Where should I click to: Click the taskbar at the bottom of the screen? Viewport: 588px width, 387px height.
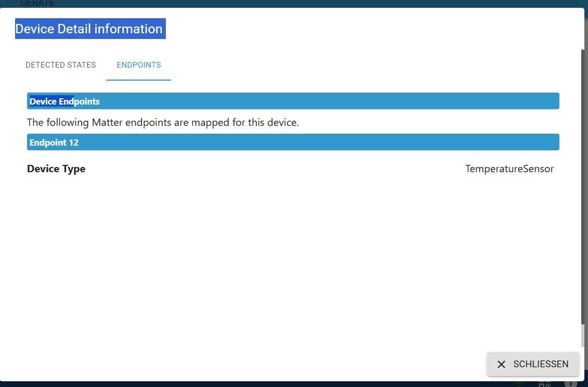pyautogui.click(x=294, y=385)
